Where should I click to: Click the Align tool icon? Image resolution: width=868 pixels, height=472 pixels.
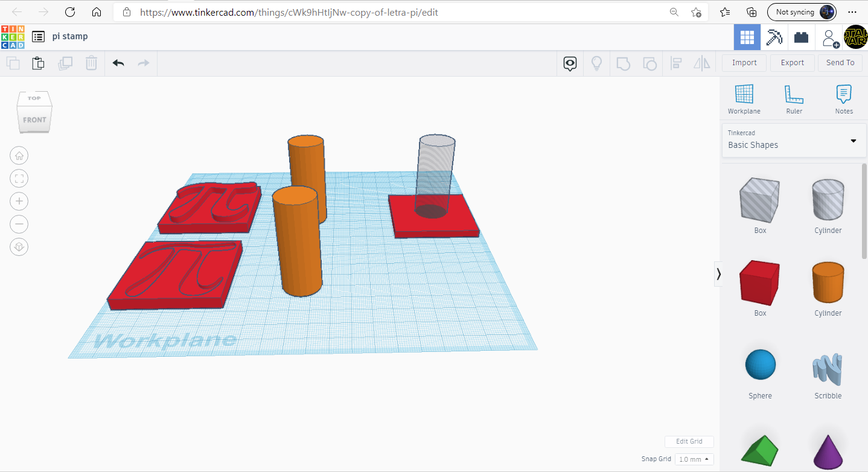coord(676,63)
